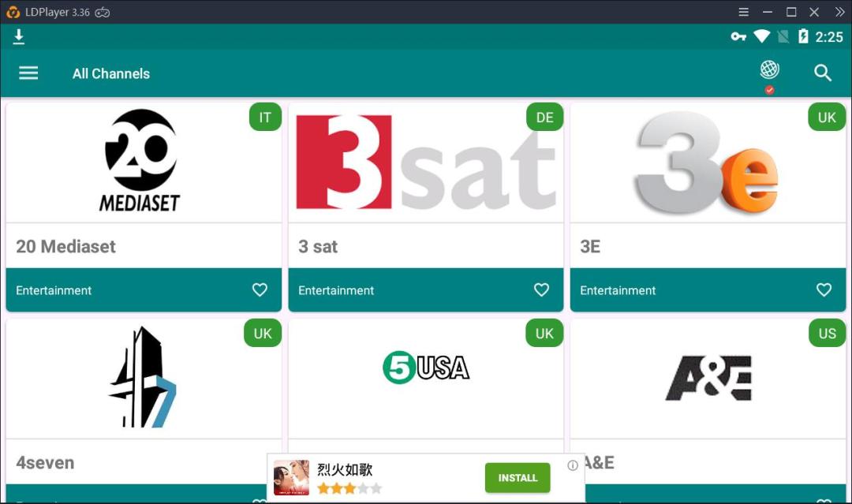The width and height of the screenshot is (852, 504).
Task: Open the globe country filter
Action: (x=769, y=69)
